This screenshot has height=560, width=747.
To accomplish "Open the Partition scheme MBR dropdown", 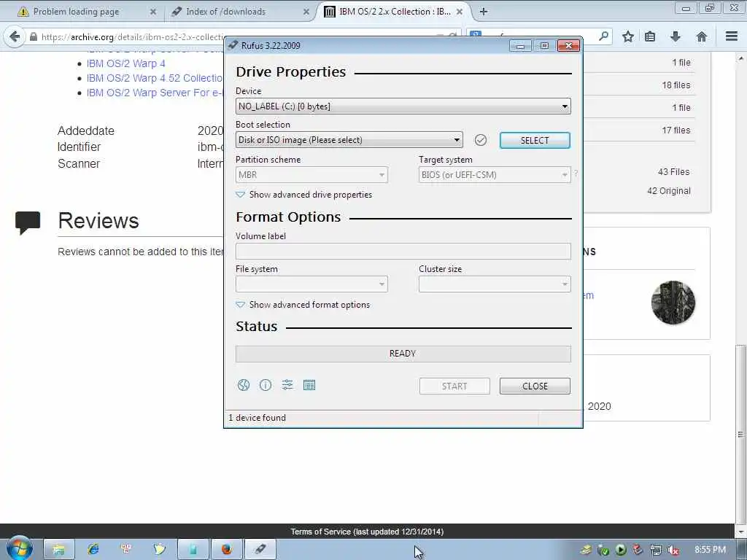I will tap(311, 175).
